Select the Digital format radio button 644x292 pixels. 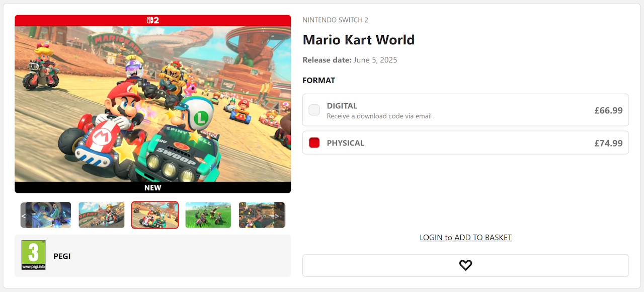(x=314, y=110)
